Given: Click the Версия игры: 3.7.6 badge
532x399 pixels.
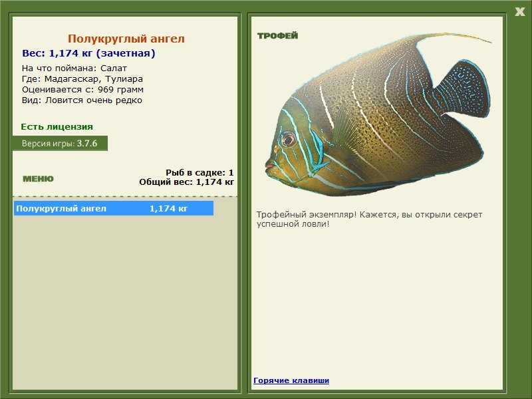Looking at the screenshot, I should click(60, 143).
